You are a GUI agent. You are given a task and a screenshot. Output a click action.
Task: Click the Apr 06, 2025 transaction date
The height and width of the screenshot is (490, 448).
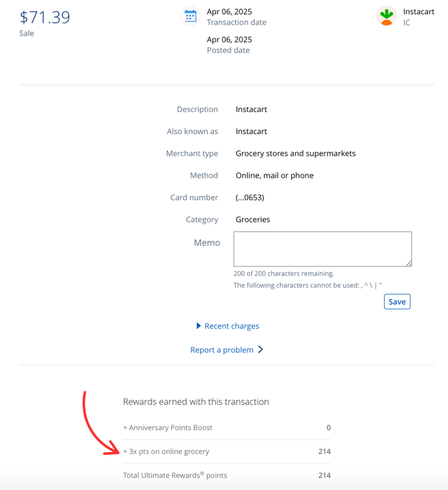[x=230, y=12]
